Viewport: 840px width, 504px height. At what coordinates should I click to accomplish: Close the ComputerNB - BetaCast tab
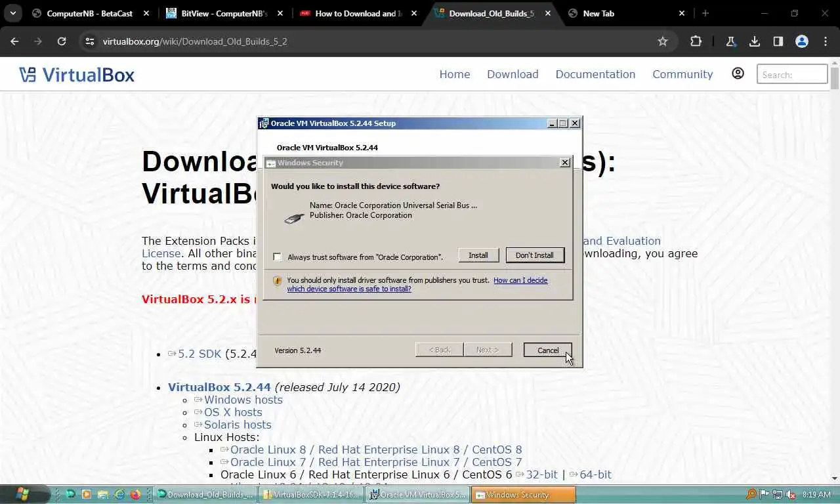pos(146,13)
